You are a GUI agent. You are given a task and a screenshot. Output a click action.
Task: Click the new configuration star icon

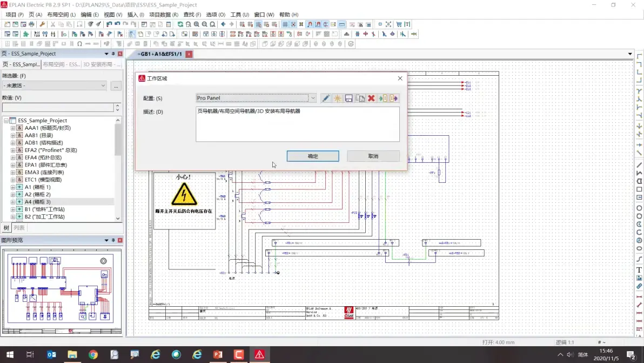337,98
